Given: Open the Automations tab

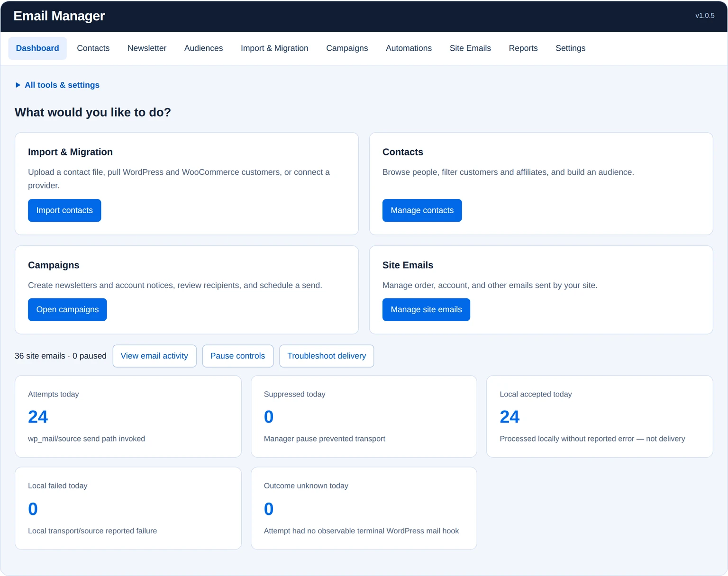Looking at the screenshot, I should coord(409,48).
